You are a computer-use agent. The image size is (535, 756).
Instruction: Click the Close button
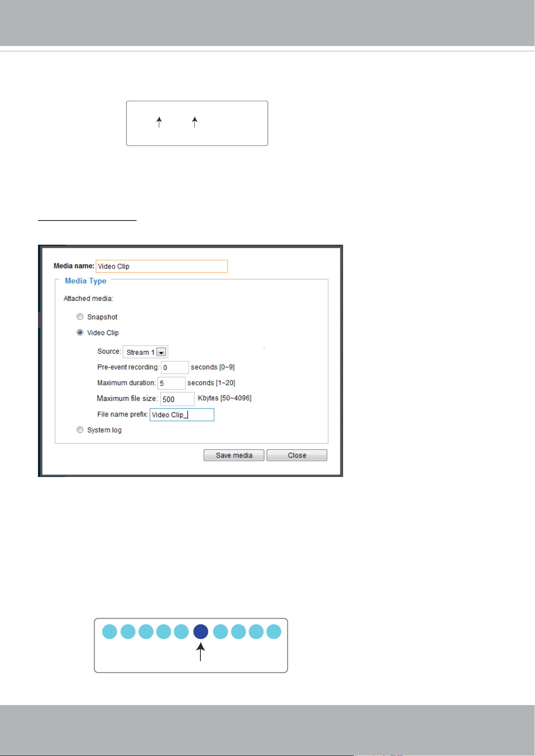click(x=297, y=455)
